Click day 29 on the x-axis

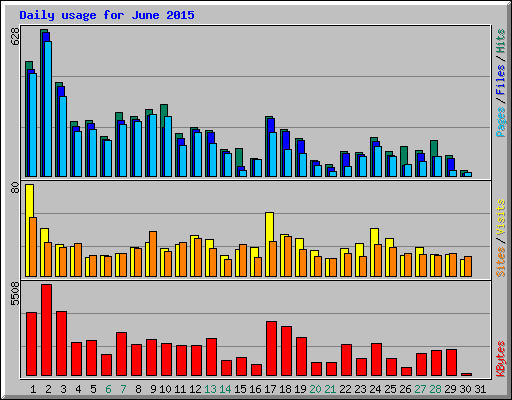(x=450, y=389)
